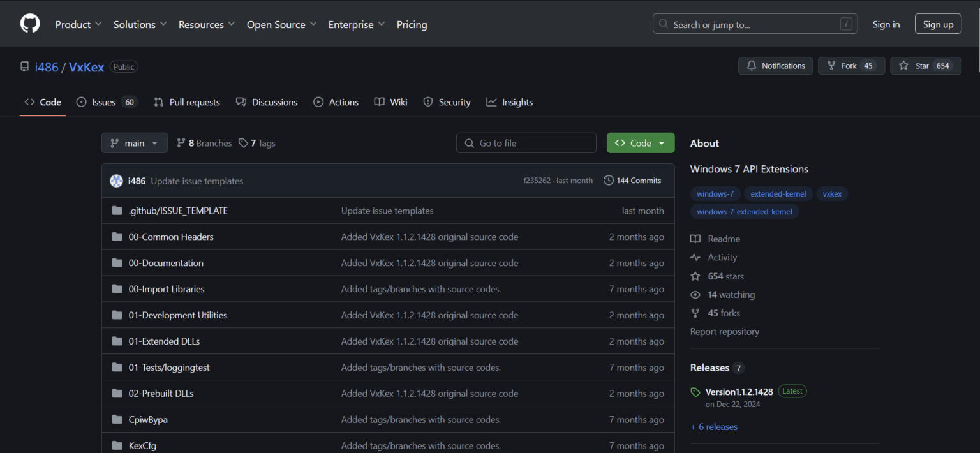
Task: Expand the main branch dropdown
Action: [x=134, y=143]
